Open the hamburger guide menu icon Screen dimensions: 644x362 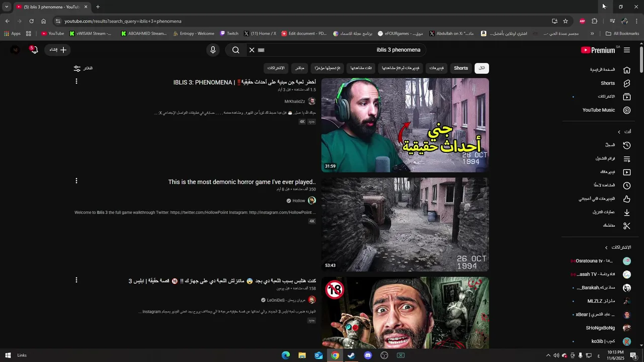[627, 50]
